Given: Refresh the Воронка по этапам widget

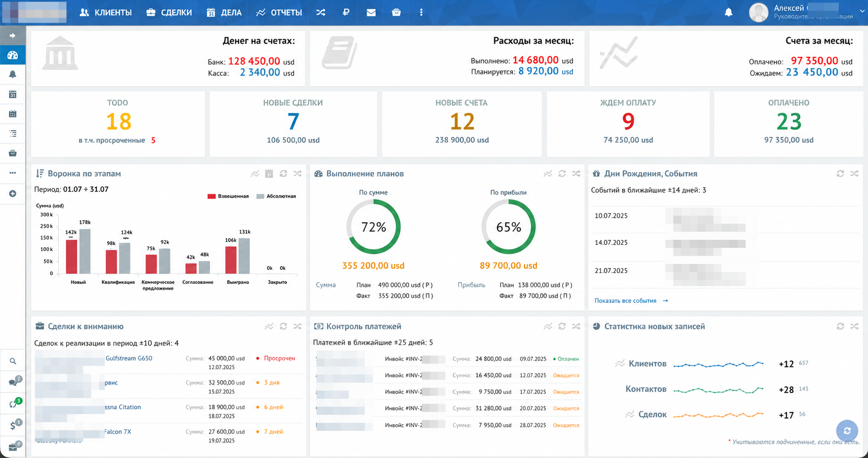Looking at the screenshot, I should point(283,173).
